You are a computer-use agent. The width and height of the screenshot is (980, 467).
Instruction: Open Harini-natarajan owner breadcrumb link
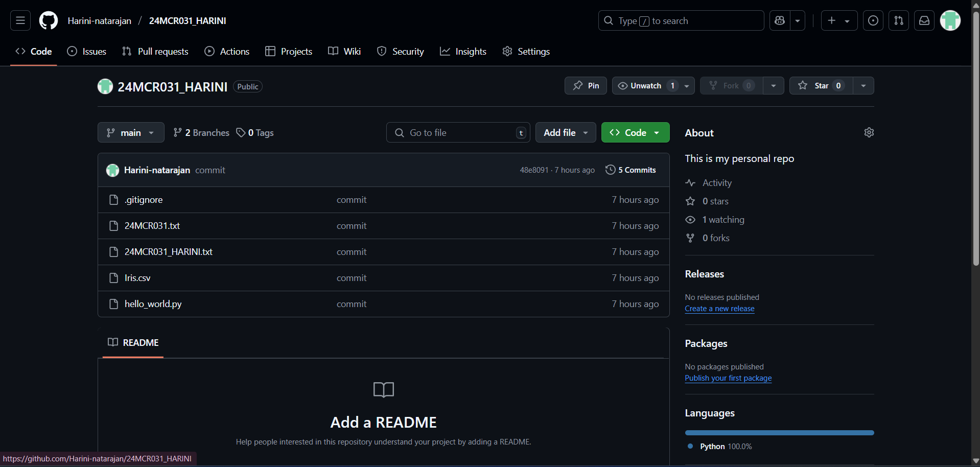click(100, 20)
